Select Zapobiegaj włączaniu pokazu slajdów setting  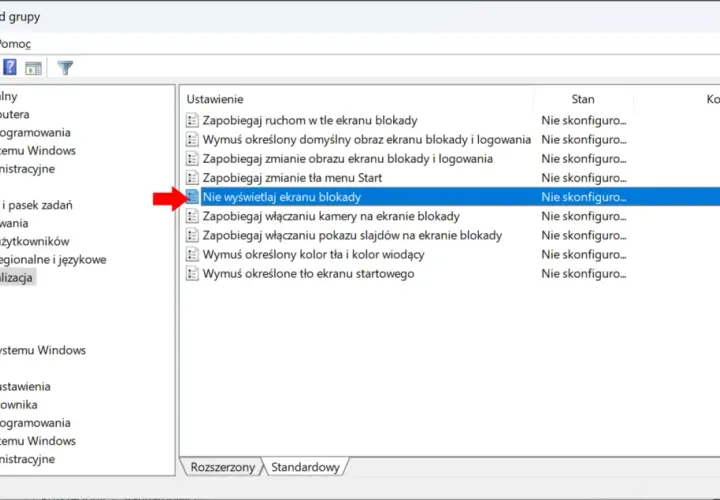tap(352, 236)
